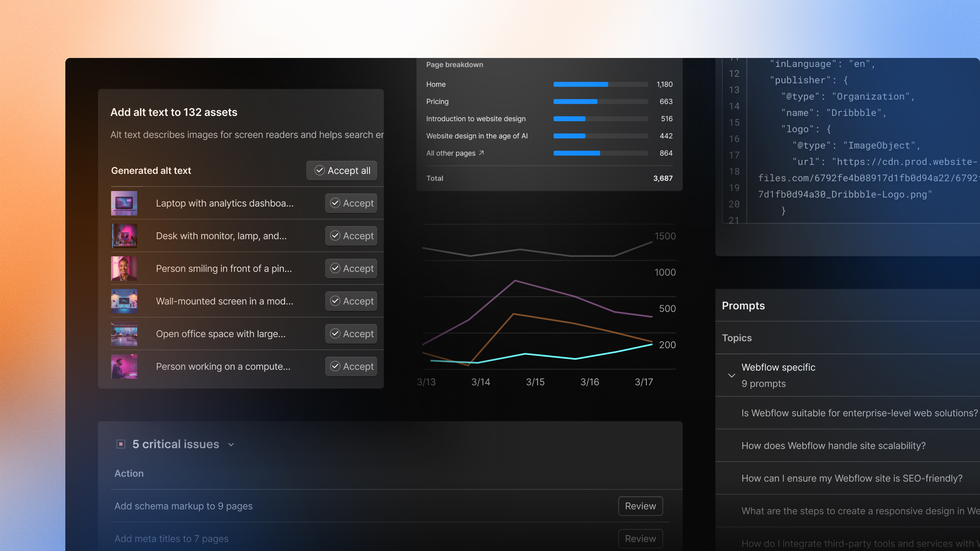Click line number 15 in the code panel
980x551 pixels.
[x=734, y=122]
